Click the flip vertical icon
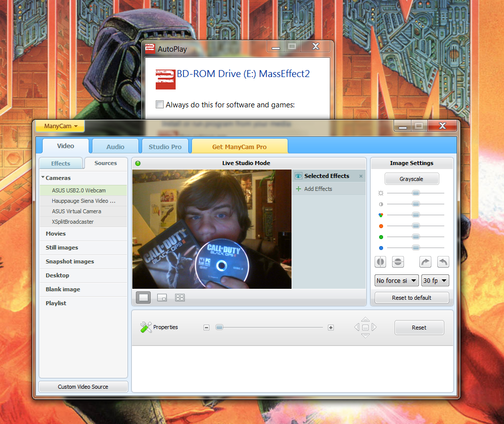504x424 pixels. [398, 262]
